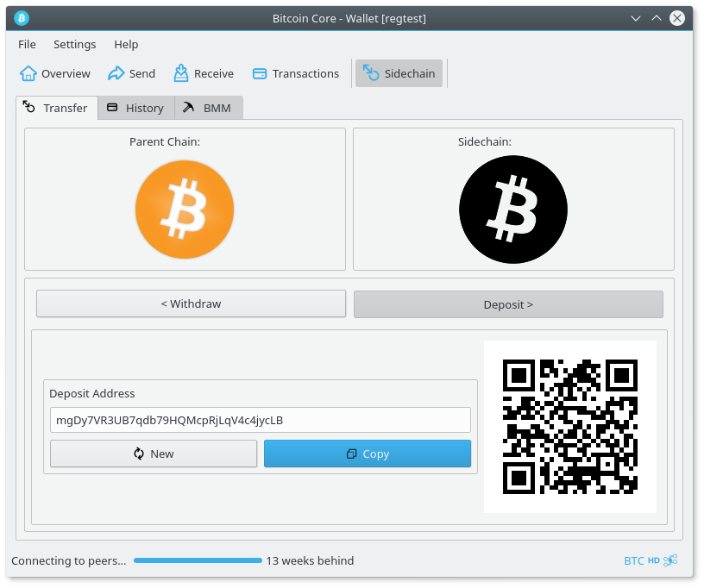Click the black Sidechain Bitcoin logo

pyautogui.click(x=513, y=210)
